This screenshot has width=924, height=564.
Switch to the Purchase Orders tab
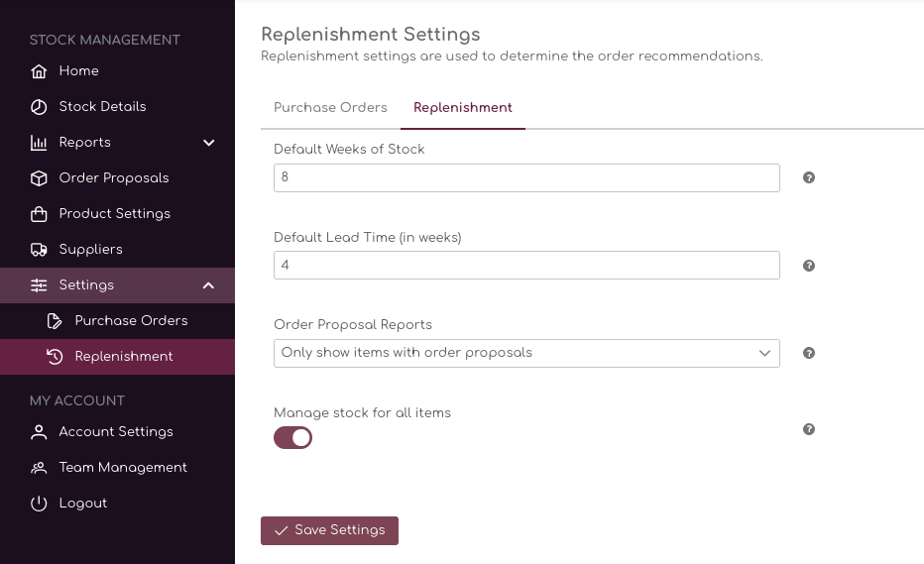coord(330,108)
